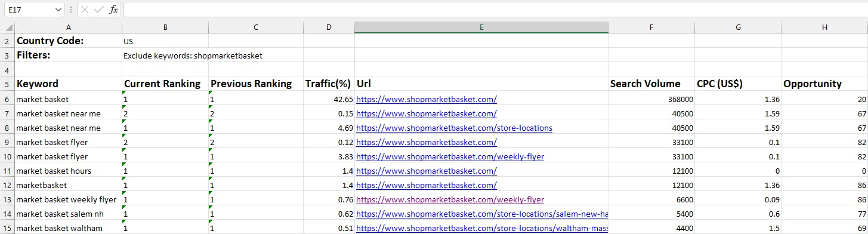
Task: Open the salem-new-ha store link
Action: (x=482, y=214)
